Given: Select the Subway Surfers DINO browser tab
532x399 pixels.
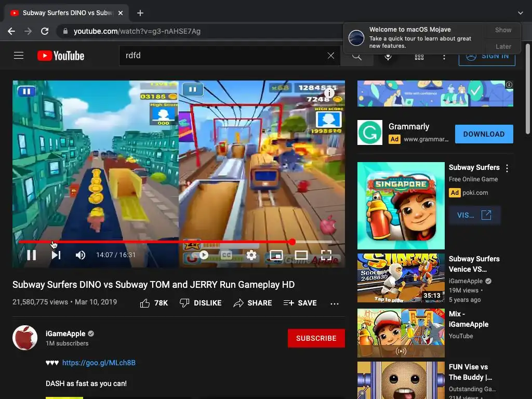Looking at the screenshot, I should [67, 13].
